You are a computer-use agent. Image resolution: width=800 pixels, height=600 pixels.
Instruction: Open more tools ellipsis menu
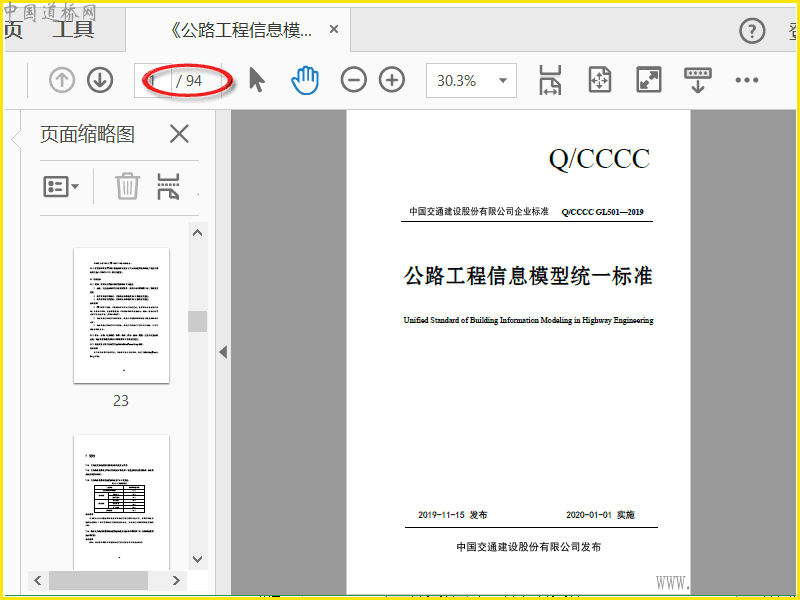click(x=746, y=80)
